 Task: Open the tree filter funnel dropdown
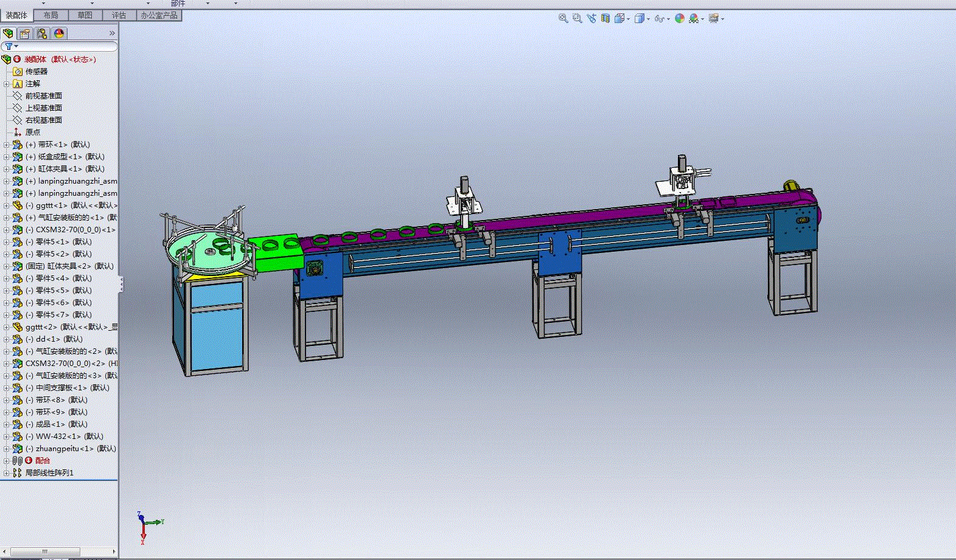click(x=11, y=46)
